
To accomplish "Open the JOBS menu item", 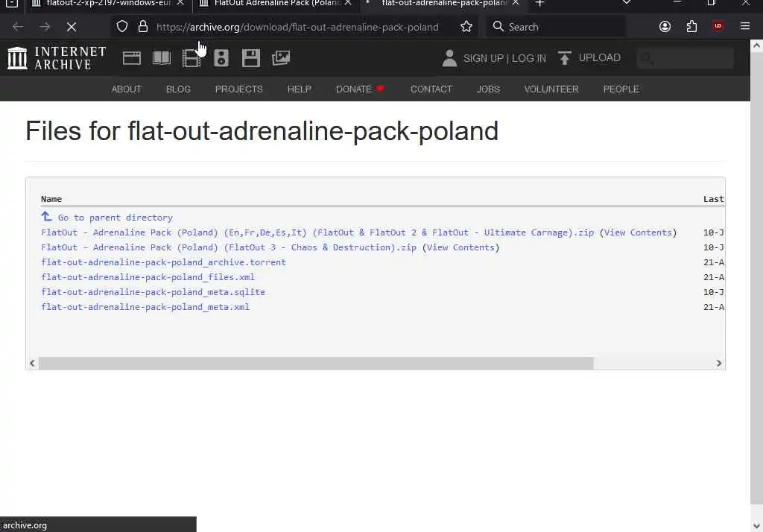I will (488, 89).
